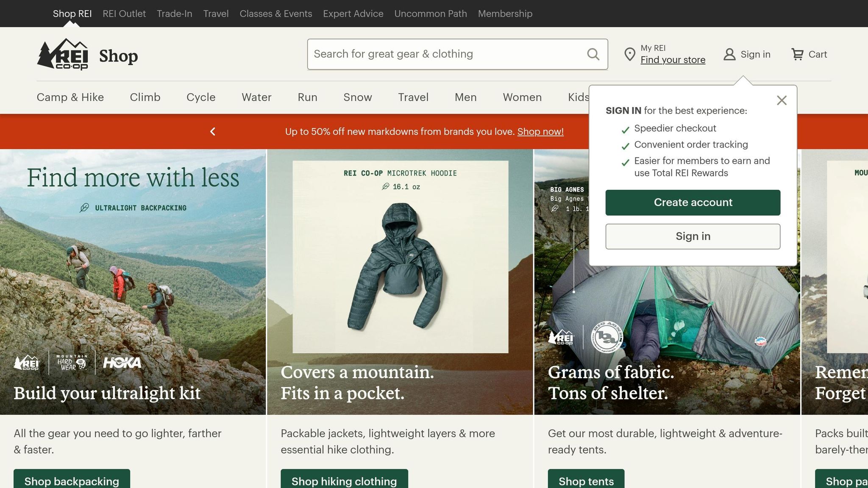Follow the Shop now! banner link
The width and height of the screenshot is (868, 488).
click(x=540, y=132)
